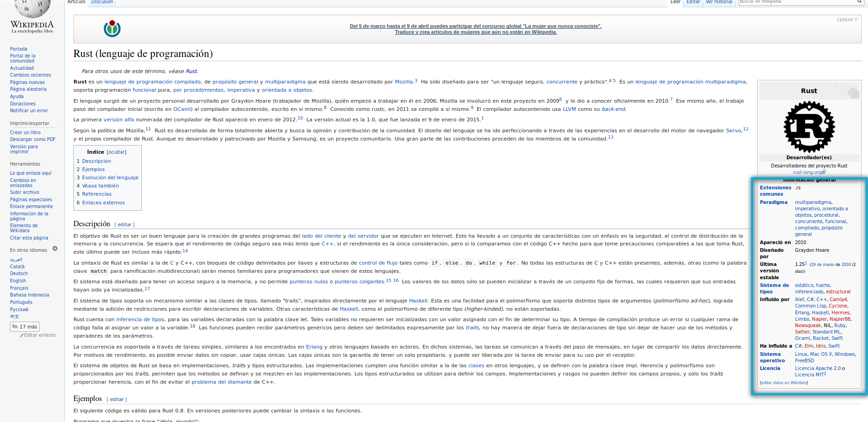This screenshot has width=868, height=422.
Task: Switch to Bahasa Indonesia version
Action: (30, 295)
